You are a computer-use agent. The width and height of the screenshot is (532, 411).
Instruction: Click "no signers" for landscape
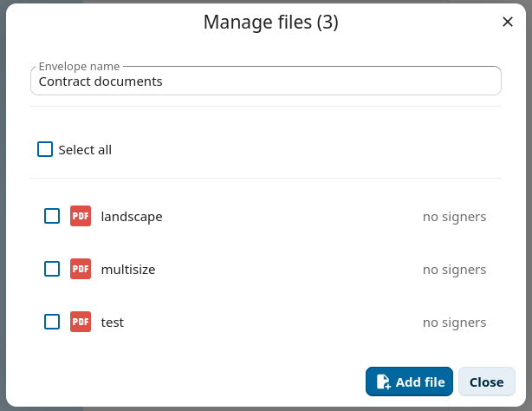point(454,216)
